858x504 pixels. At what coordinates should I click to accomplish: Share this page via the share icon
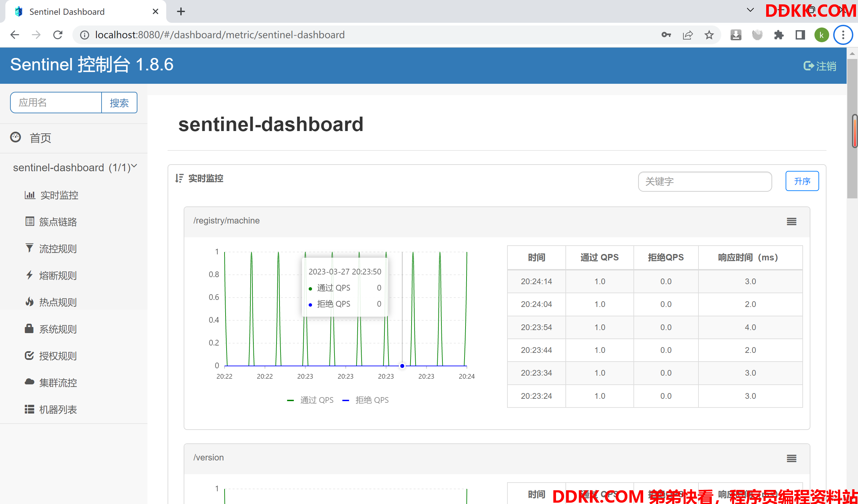(687, 35)
